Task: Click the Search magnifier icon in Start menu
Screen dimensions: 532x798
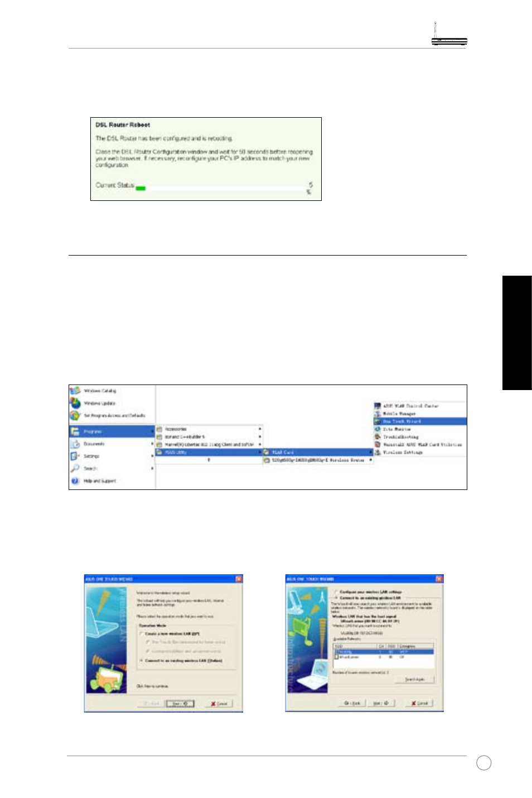Action: click(75, 468)
